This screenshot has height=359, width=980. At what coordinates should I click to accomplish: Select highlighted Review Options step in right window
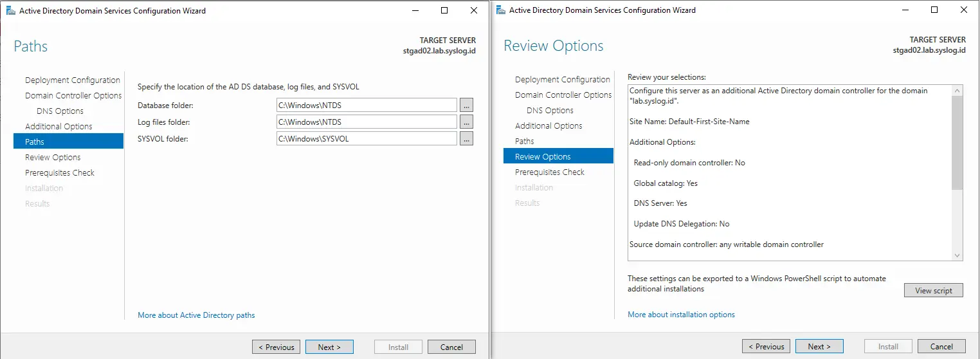pos(558,156)
